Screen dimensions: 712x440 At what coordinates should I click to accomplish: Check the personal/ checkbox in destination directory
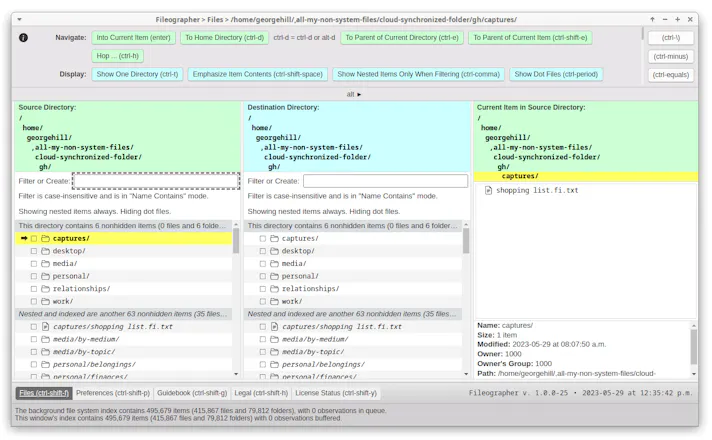(262, 276)
